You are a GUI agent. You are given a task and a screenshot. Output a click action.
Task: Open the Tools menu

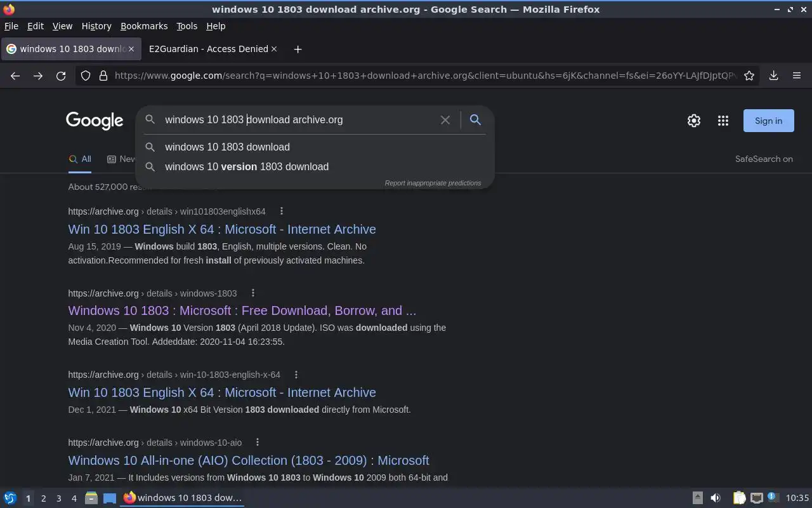tap(187, 26)
